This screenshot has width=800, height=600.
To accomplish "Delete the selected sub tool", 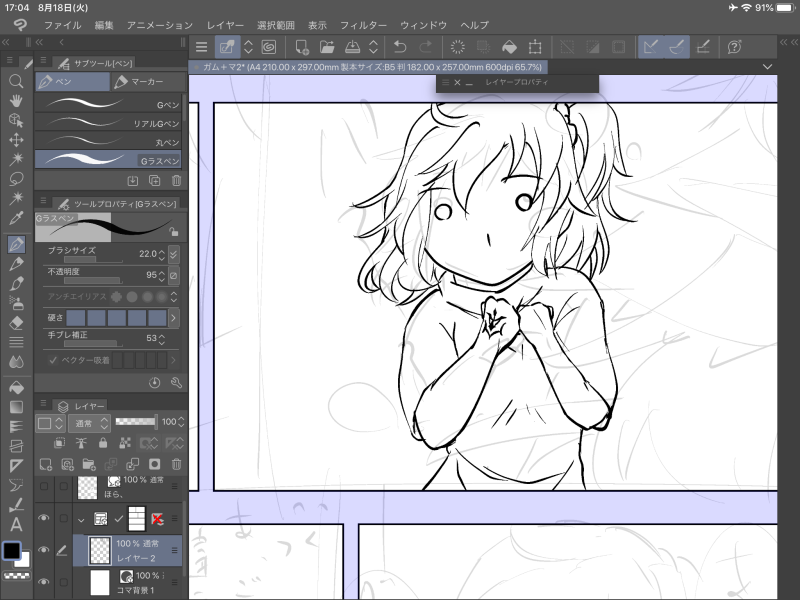I will (x=177, y=180).
